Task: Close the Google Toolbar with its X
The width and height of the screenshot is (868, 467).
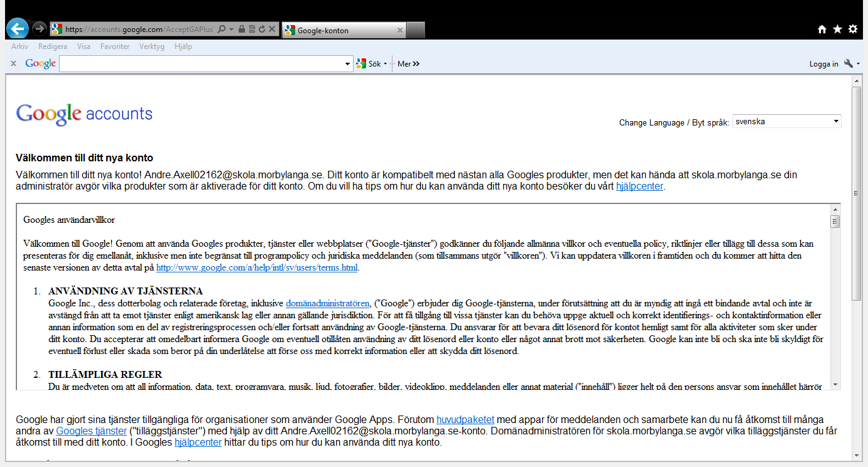Action: pos(13,63)
